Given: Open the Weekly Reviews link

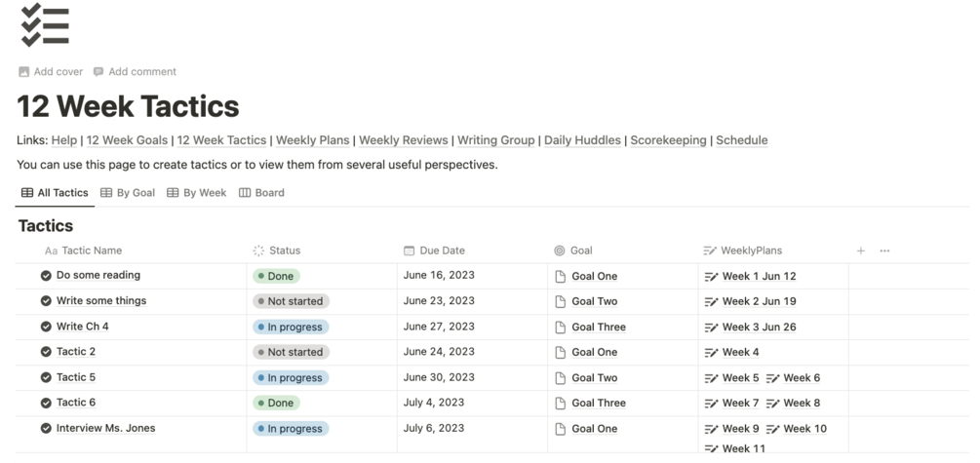Looking at the screenshot, I should pos(403,140).
